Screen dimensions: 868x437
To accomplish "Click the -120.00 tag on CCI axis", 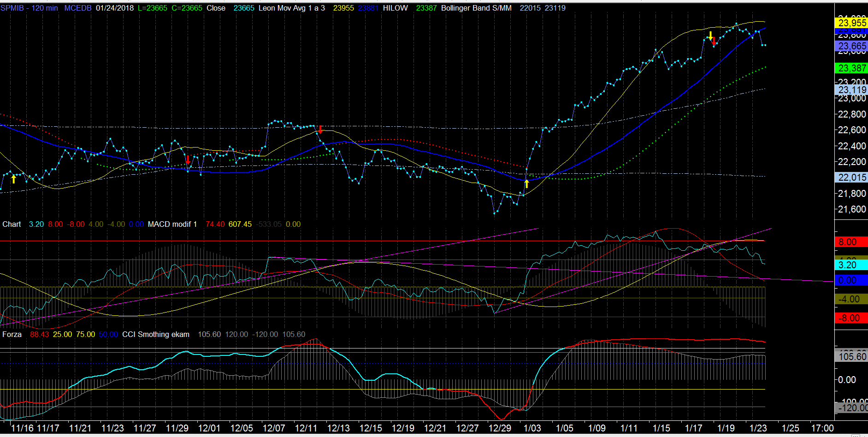I will [851, 407].
